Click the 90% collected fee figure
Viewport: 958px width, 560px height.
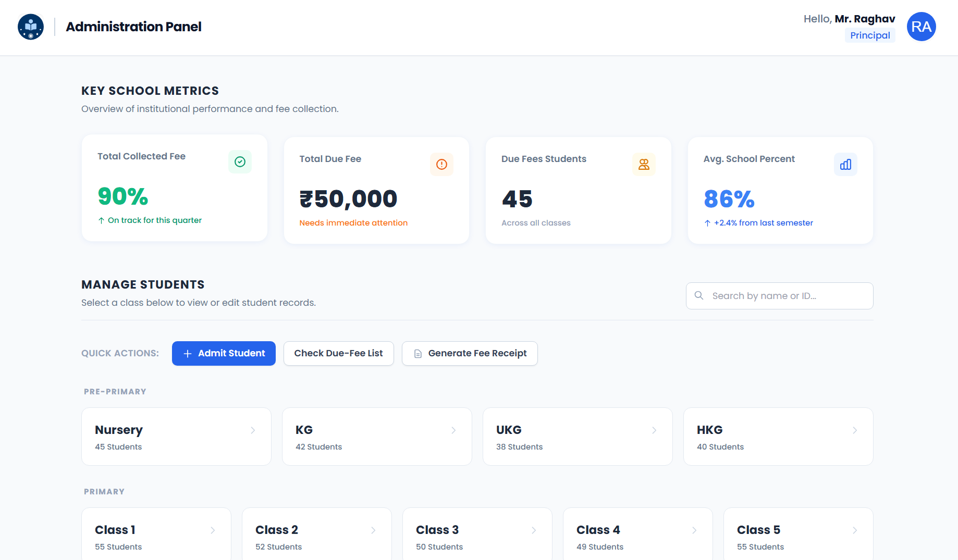coord(122,196)
